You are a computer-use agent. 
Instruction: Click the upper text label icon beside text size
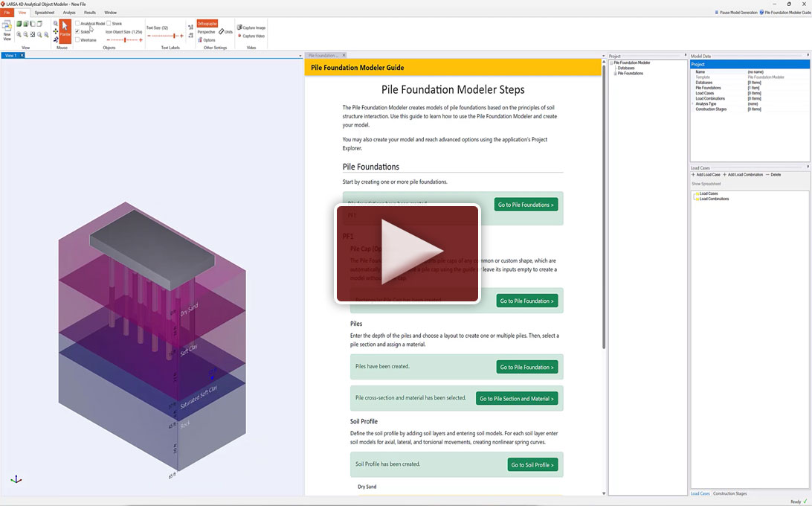click(190, 27)
